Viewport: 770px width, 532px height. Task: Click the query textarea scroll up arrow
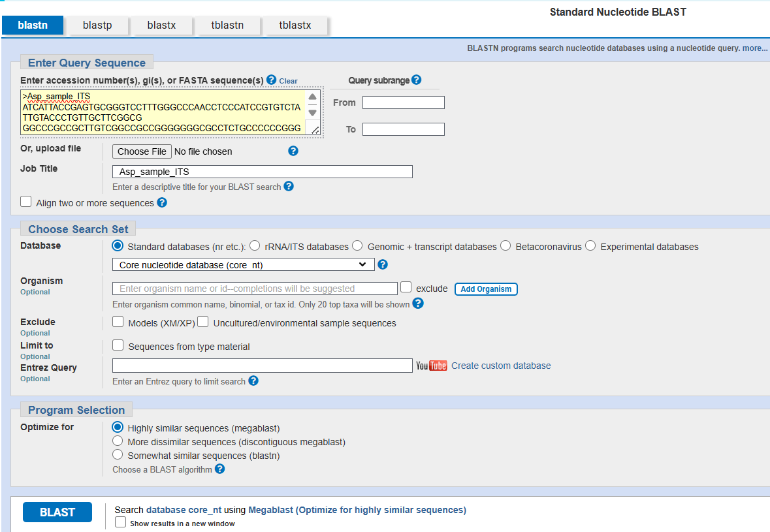(x=312, y=97)
